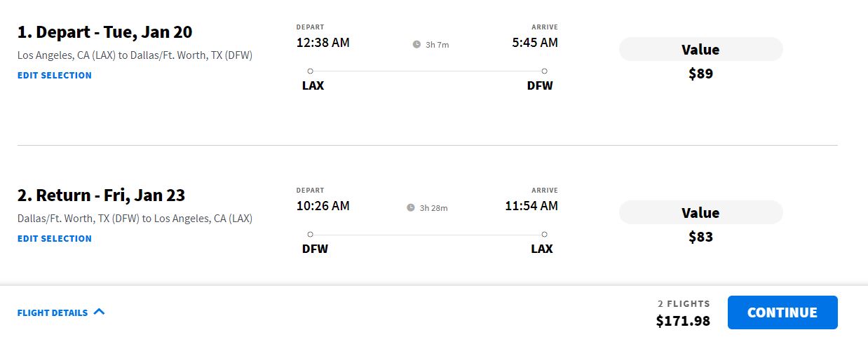Screen dimensions: 868x344
Task: Click the clock icon beside 3h 7m duration
Action: point(416,45)
